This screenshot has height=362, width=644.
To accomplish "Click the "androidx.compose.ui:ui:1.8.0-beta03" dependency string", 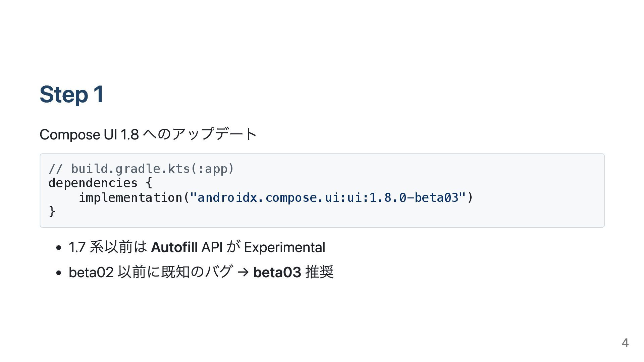I will coord(328,197).
